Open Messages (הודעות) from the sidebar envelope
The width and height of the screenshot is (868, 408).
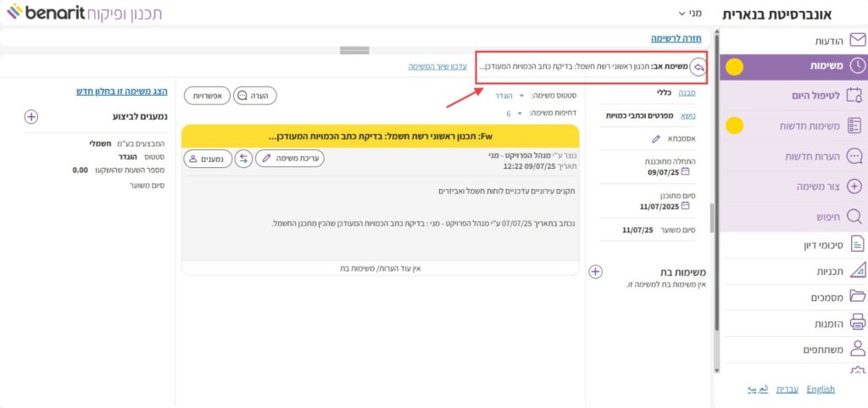857,40
